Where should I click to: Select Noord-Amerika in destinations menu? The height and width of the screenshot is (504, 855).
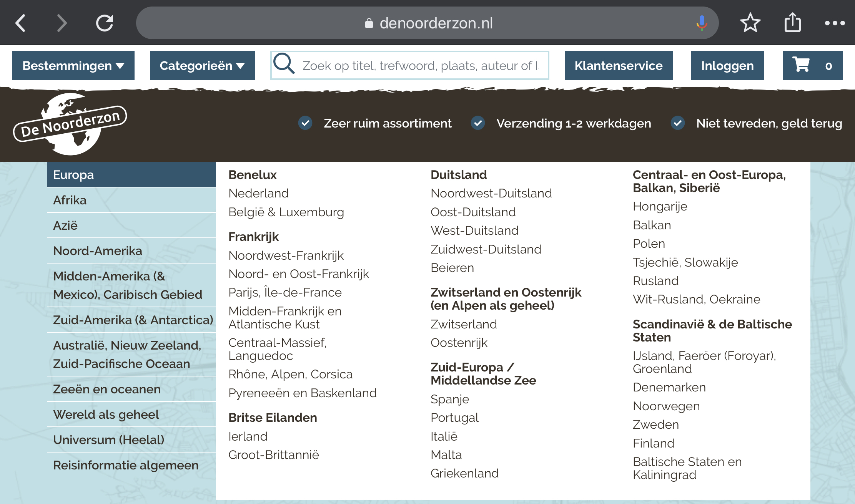pyautogui.click(x=98, y=251)
